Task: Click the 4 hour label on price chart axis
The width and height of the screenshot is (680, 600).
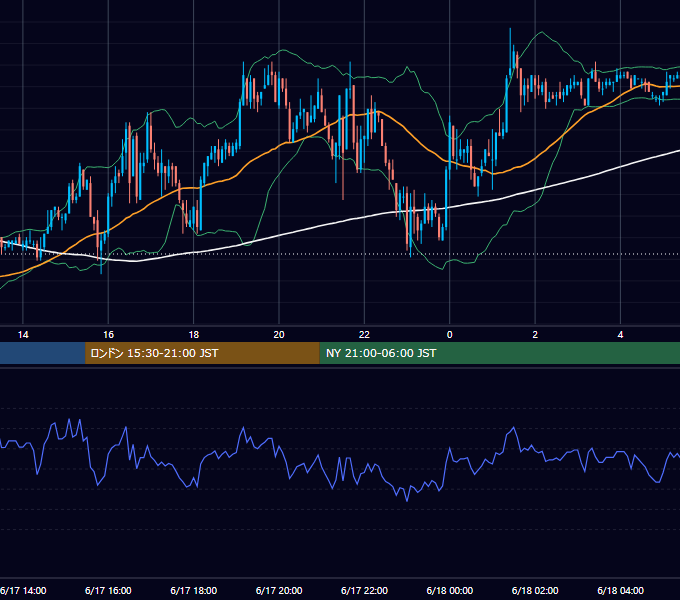Action: pyautogui.click(x=621, y=335)
